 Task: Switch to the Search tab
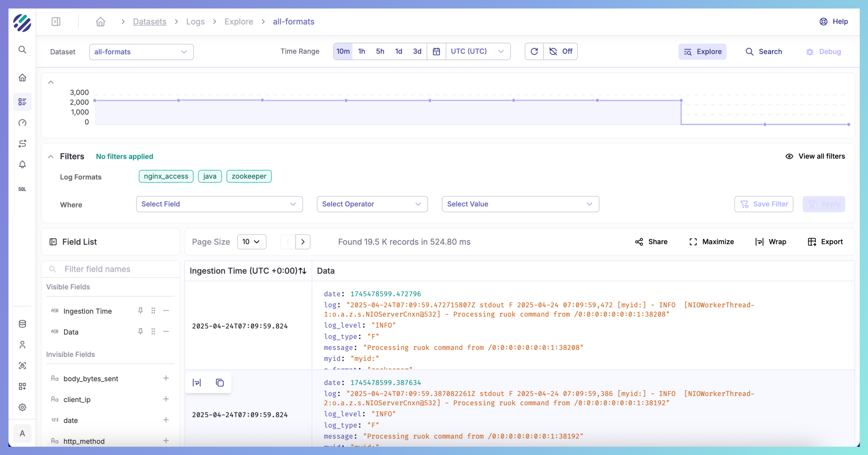click(764, 52)
